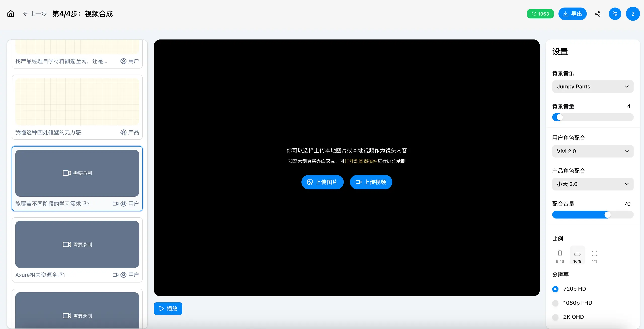
Task: Select 1080p FHD resolution
Action: pos(555,303)
